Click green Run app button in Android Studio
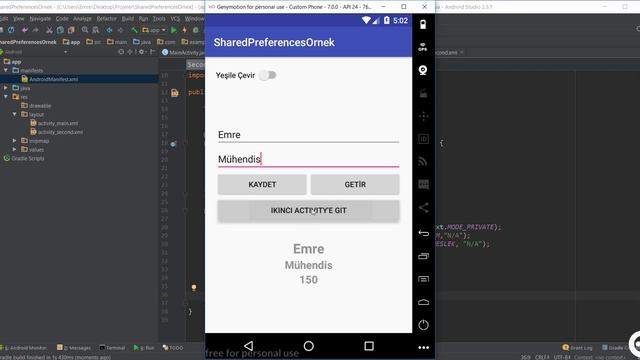640x360 pixels. tap(174, 30)
